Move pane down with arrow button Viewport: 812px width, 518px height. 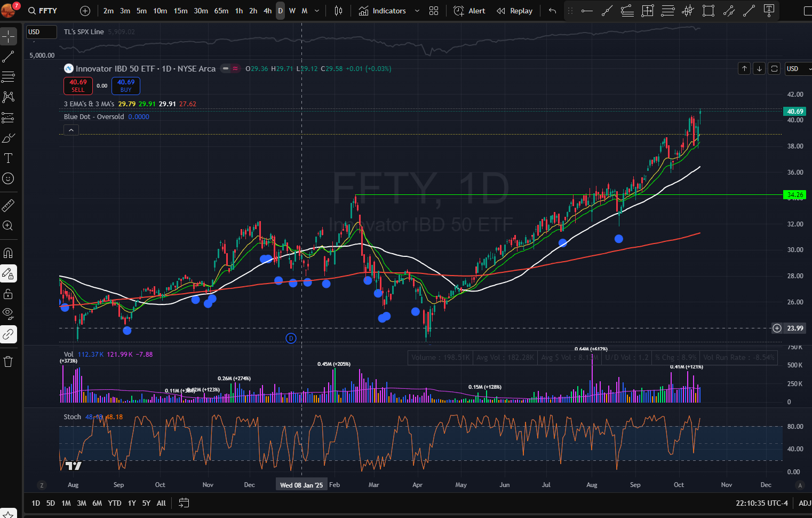[x=759, y=68]
